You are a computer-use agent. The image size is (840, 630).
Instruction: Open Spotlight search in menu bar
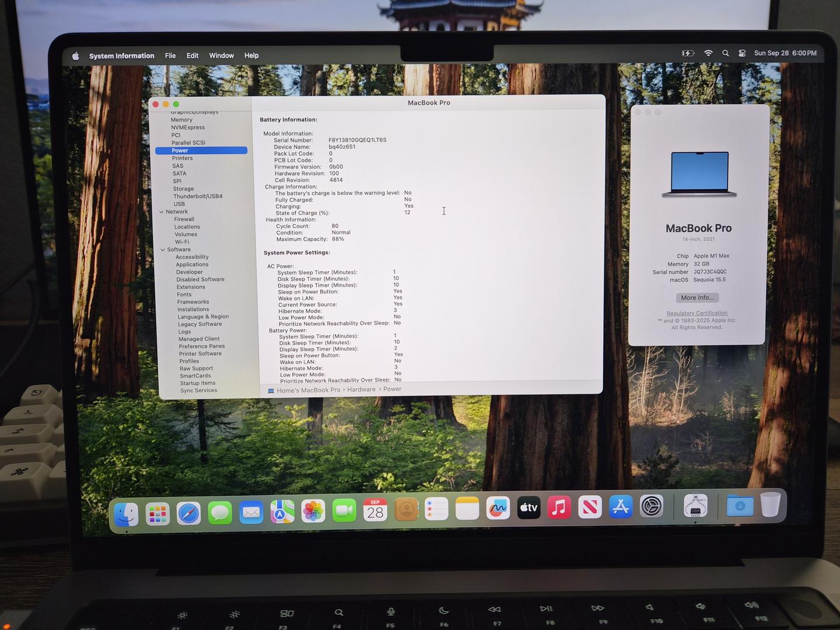(x=726, y=53)
